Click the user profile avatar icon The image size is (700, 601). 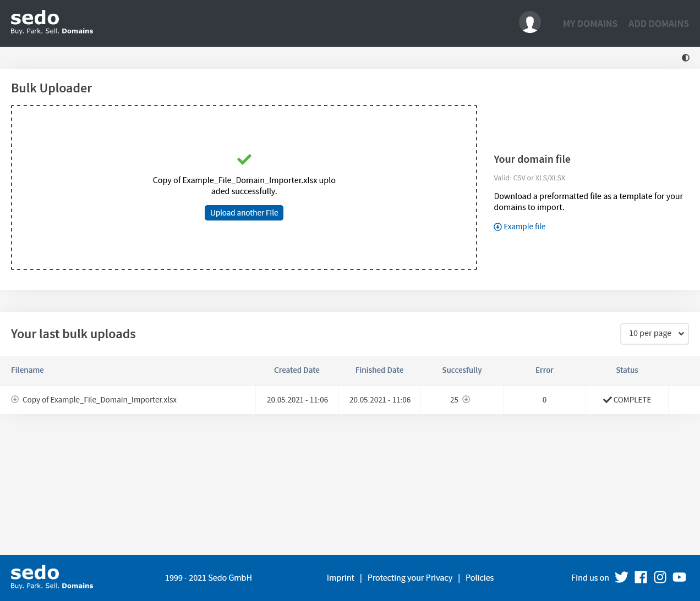529,23
